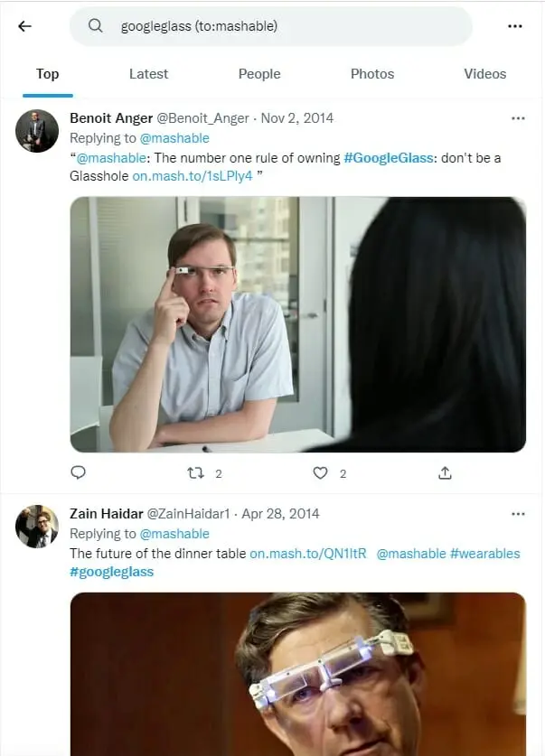
Task: Switch to the Videos tab
Action: (x=484, y=74)
